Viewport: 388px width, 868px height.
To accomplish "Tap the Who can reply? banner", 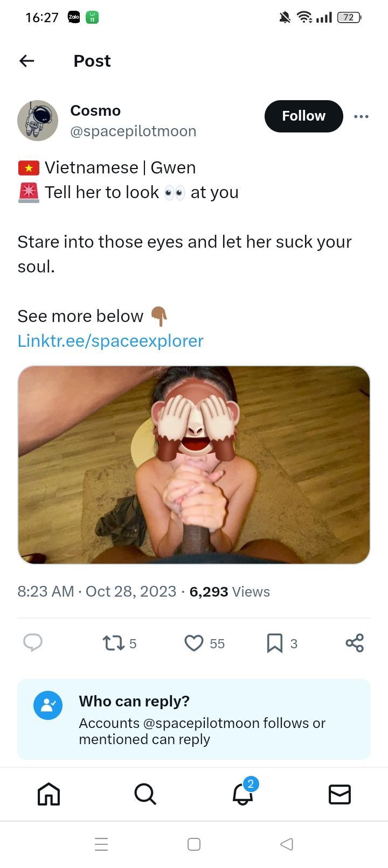I will pyautogui.click(x=194, y=719).
